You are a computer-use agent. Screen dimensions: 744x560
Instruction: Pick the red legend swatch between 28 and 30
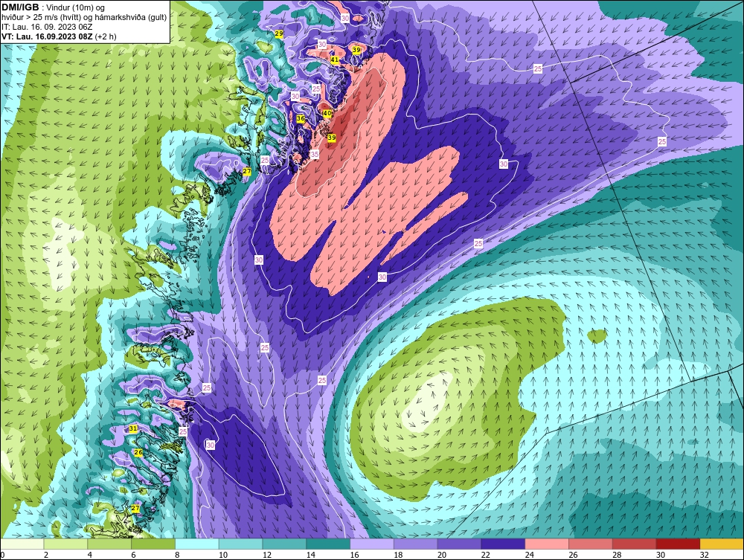click(634, 544)
